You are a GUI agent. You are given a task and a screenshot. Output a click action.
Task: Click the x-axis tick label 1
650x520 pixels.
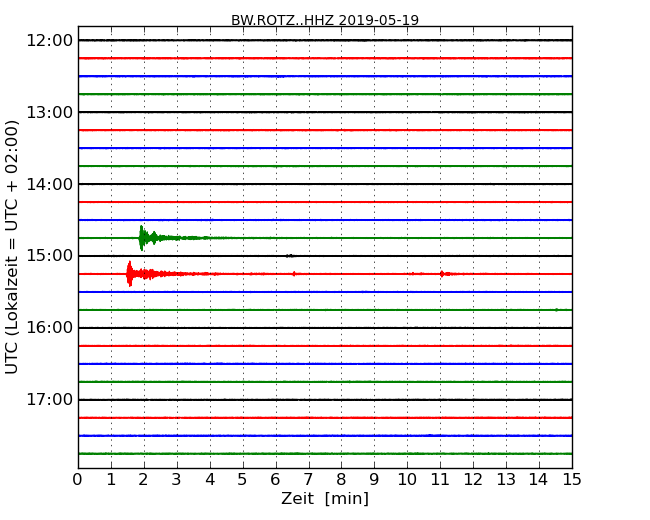coord(111,480)
